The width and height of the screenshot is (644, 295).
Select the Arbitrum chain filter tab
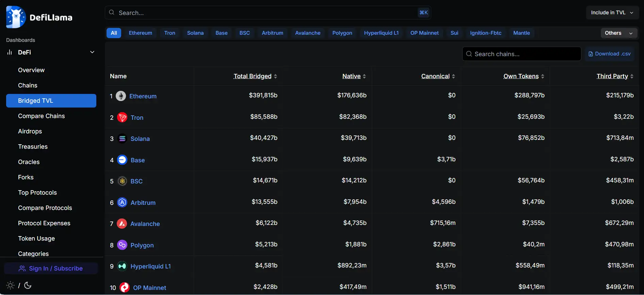272,33
